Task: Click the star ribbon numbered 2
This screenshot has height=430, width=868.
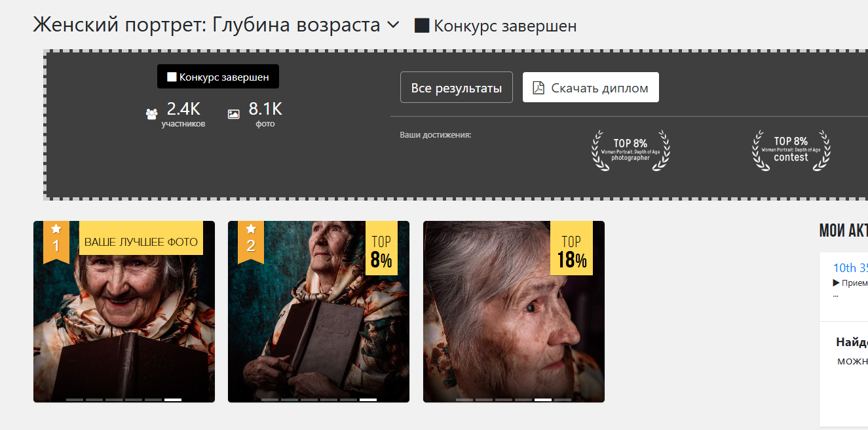Action: tap(251, 241)
